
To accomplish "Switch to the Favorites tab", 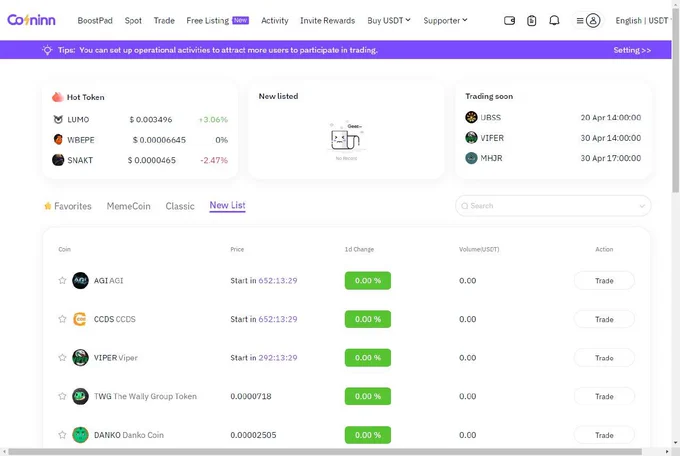I will tap(68, 206).
